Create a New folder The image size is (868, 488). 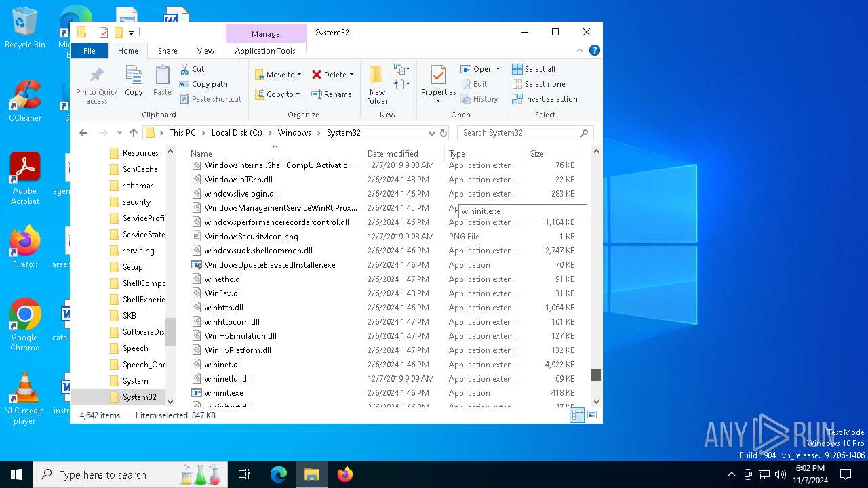point(377,85)
